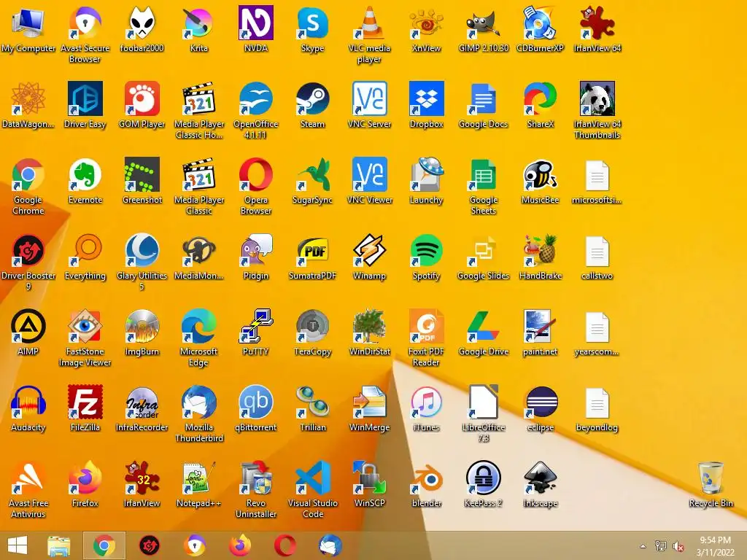Viewport: 747px width, 560px height.
Task: Click the Launchy desktop icon
Action: tap(426, 181)
